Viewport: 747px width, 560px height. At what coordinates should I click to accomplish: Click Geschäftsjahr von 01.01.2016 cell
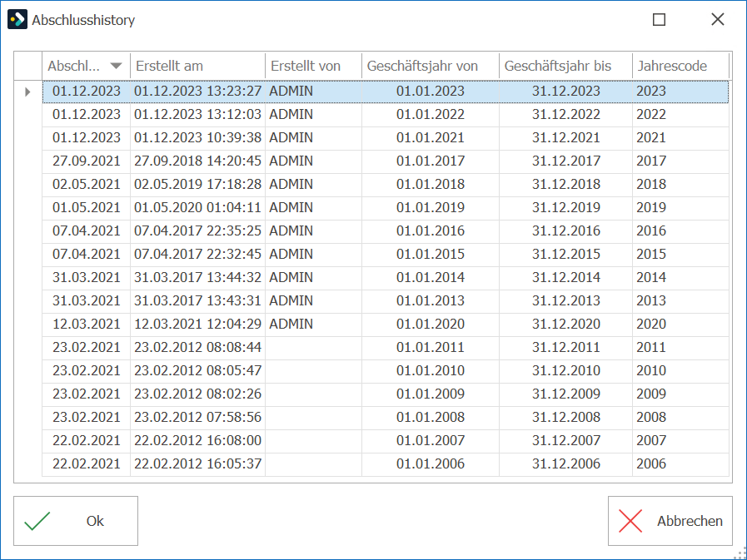pyautogui.click(x=431, y=231)
